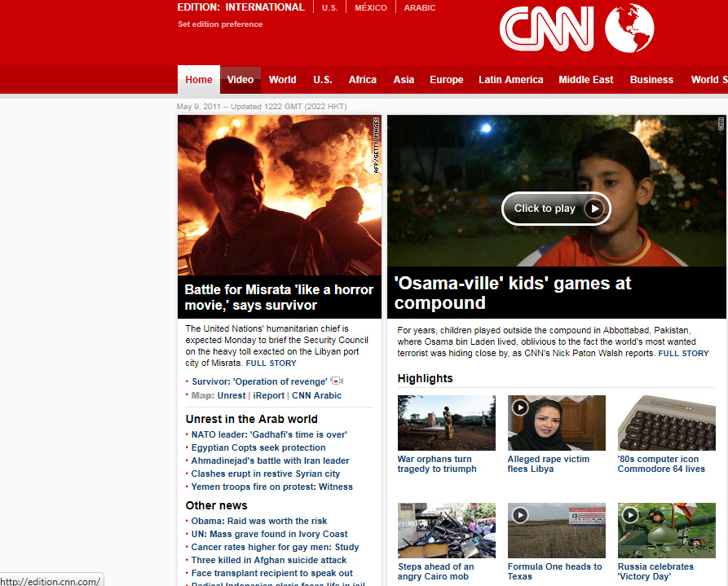Click the CNN logo

tap(547, 29)
